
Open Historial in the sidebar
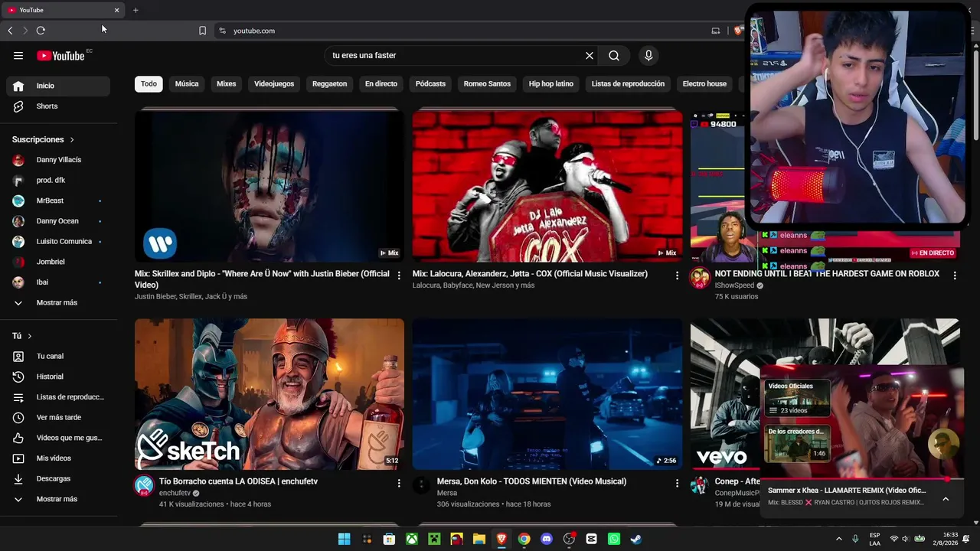pos(58,377)
